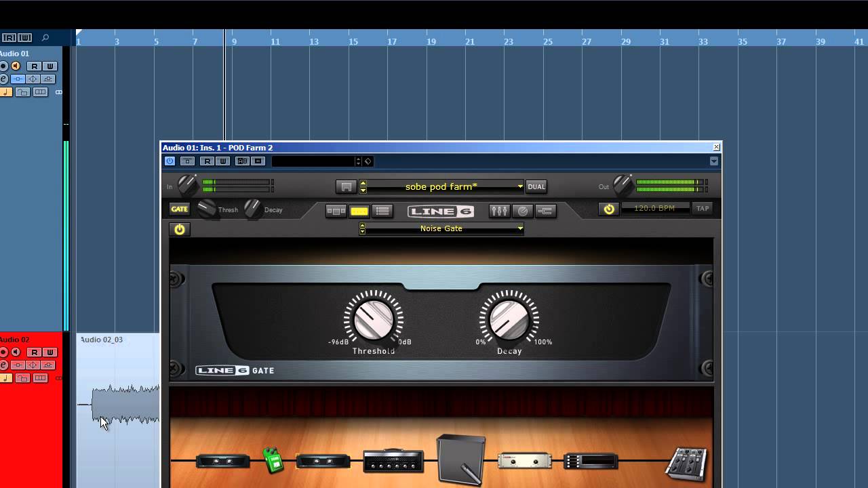Toggle the yellow GATE button
868x488 pixels.
[x=180, y=209]
